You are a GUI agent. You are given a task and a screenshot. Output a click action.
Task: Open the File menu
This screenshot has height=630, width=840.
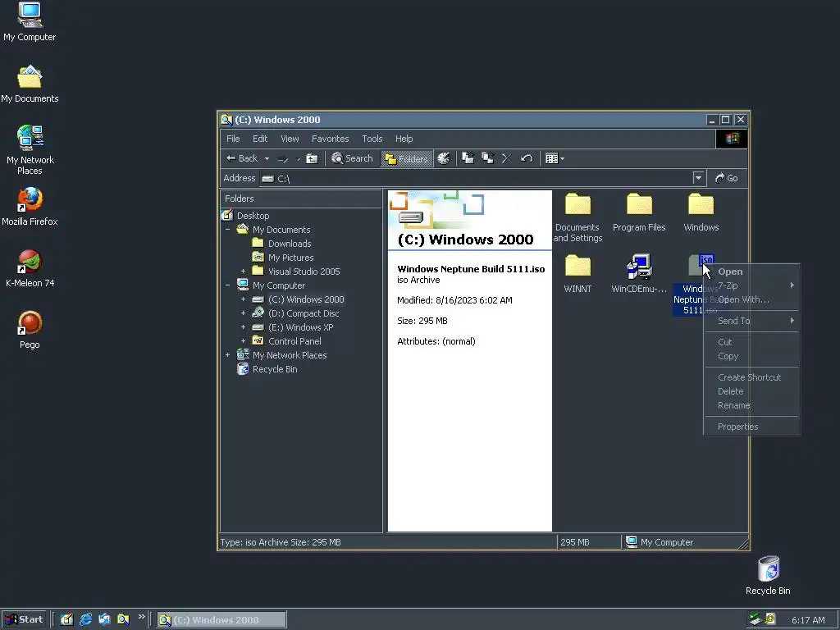coord(233,139)
